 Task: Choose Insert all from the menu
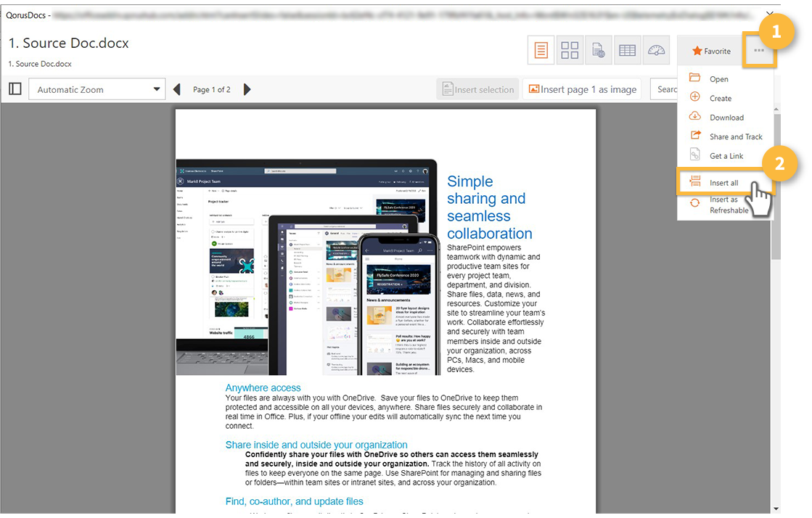click(x=723, y=183)
